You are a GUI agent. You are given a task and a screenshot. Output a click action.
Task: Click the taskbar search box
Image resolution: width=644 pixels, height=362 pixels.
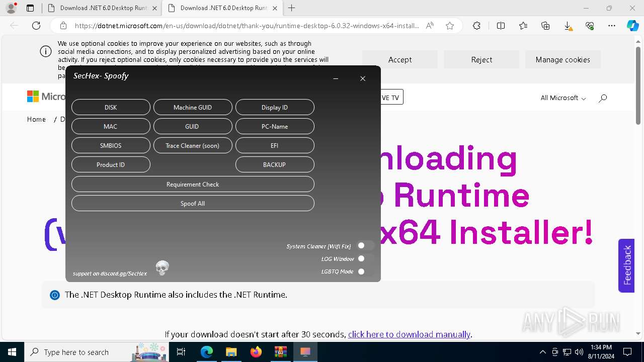(97, 352)
